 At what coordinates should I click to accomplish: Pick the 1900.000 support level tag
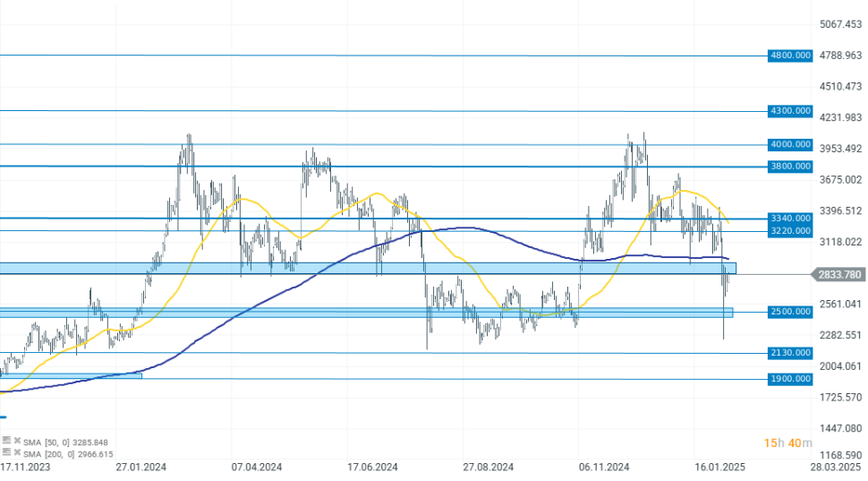(790, 379)
